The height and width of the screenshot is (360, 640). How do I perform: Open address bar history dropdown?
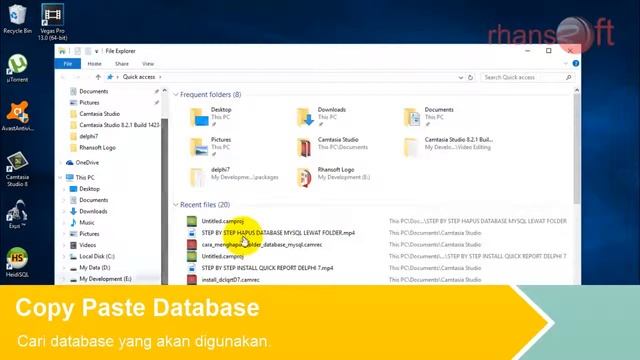(x=460, y=77)
